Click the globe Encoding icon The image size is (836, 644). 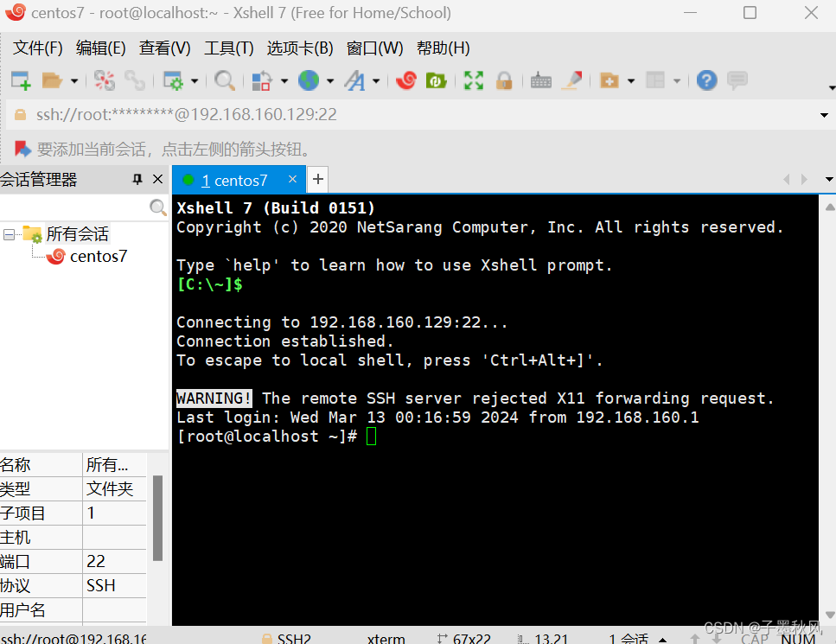(308, 81)
